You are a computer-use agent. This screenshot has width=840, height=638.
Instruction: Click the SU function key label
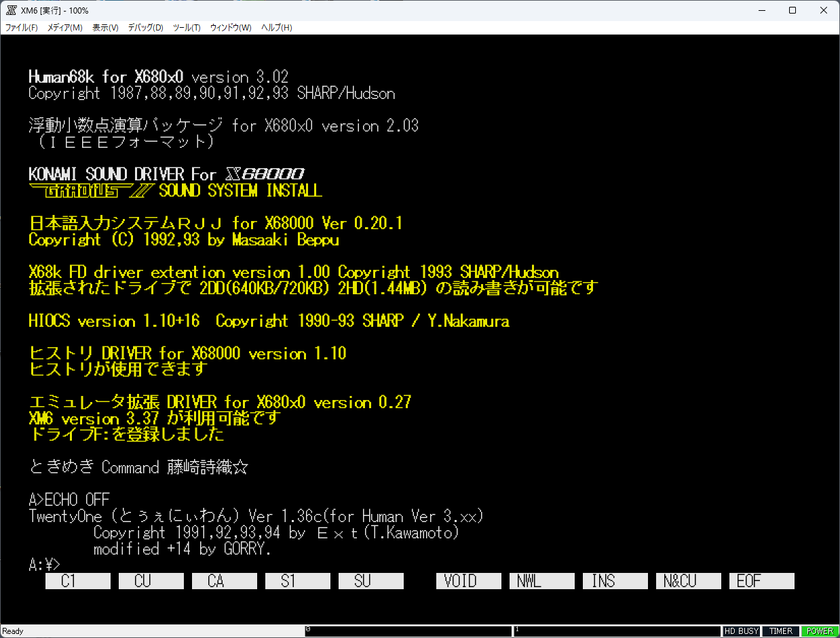pos(370,581)
